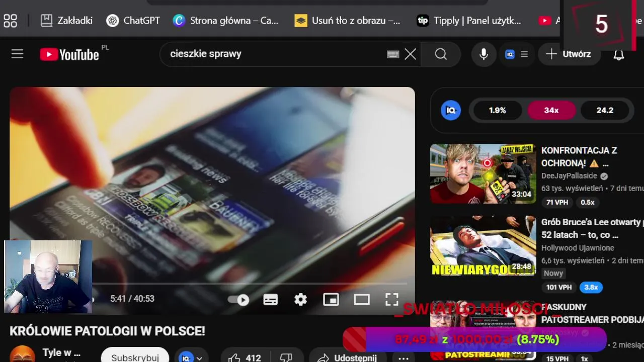Open 'Grób Bruce'a Lee otwarty' video title

[592, 228]
